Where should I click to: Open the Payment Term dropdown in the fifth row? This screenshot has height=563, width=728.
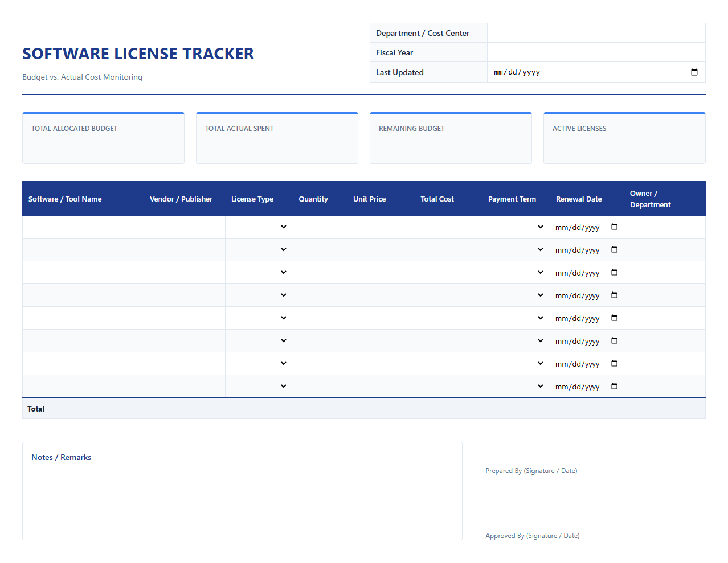pos(516,318)
